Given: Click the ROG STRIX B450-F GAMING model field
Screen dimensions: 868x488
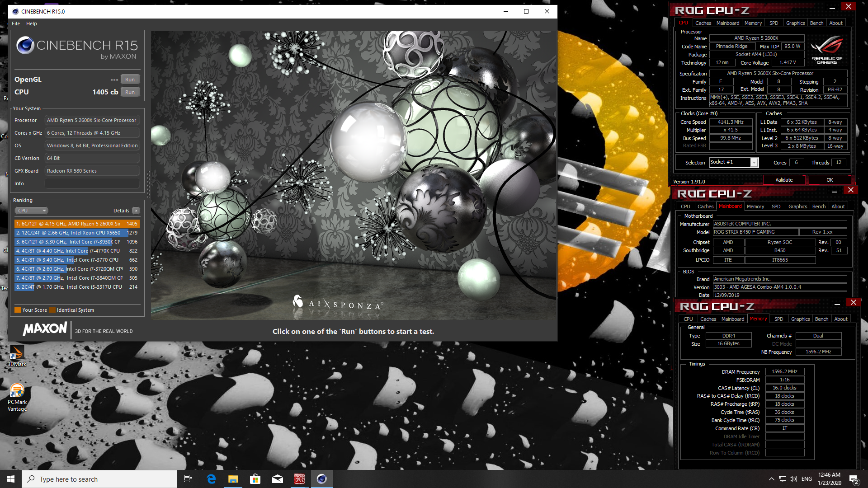Looking at the screenshot, I should click(755, 232).
